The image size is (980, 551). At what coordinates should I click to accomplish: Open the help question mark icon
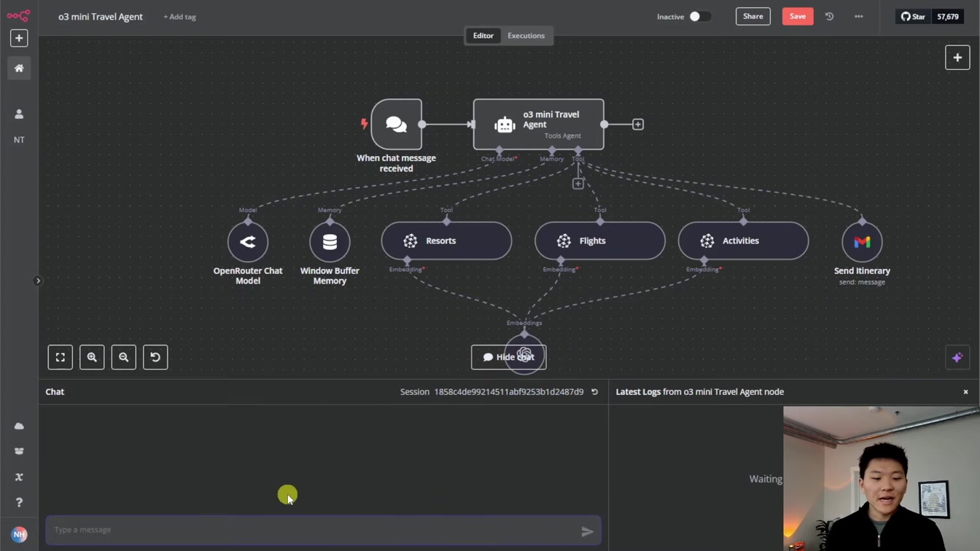[19, 503]
